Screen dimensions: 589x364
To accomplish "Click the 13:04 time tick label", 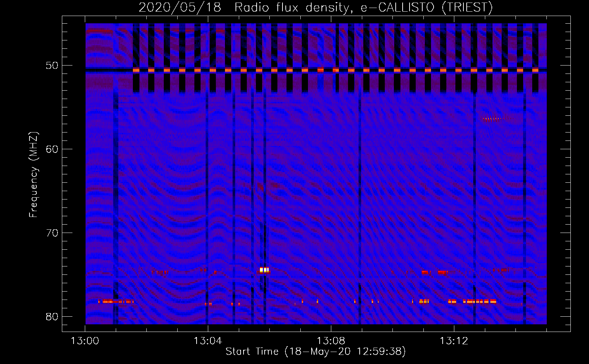I will tap(208, 341).
